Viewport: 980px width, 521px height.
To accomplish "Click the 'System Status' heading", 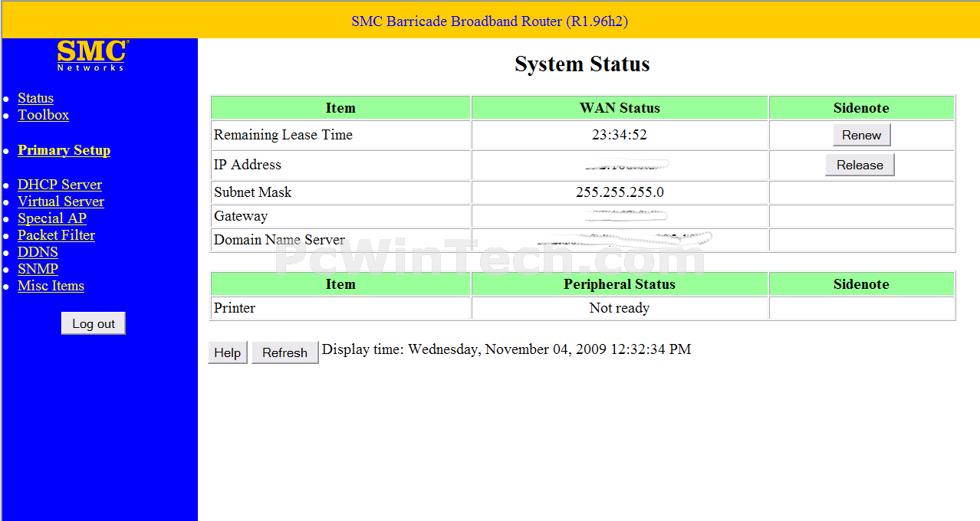I will pos(582,64).
